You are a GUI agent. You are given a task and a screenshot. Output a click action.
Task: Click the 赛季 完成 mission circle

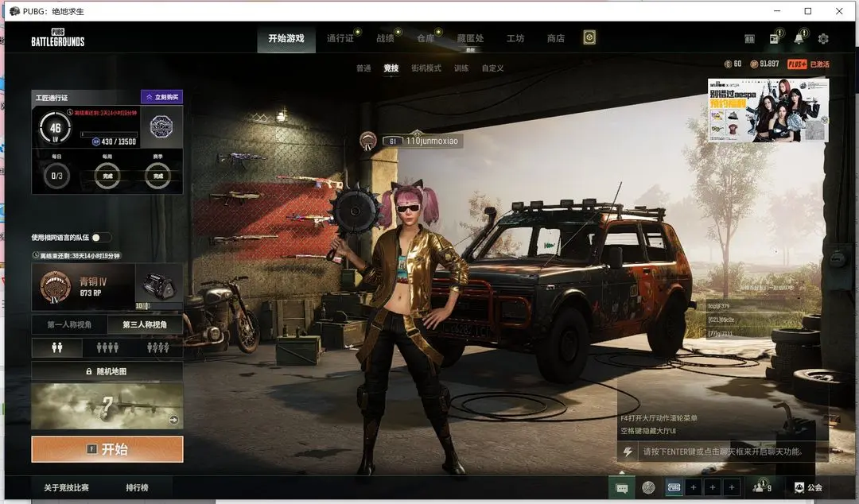click(x=157, y=176)
